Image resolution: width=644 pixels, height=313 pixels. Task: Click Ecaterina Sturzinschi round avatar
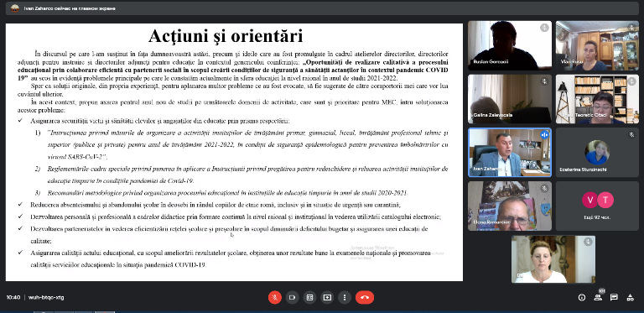pyautogui.click(x=597, y=153)
